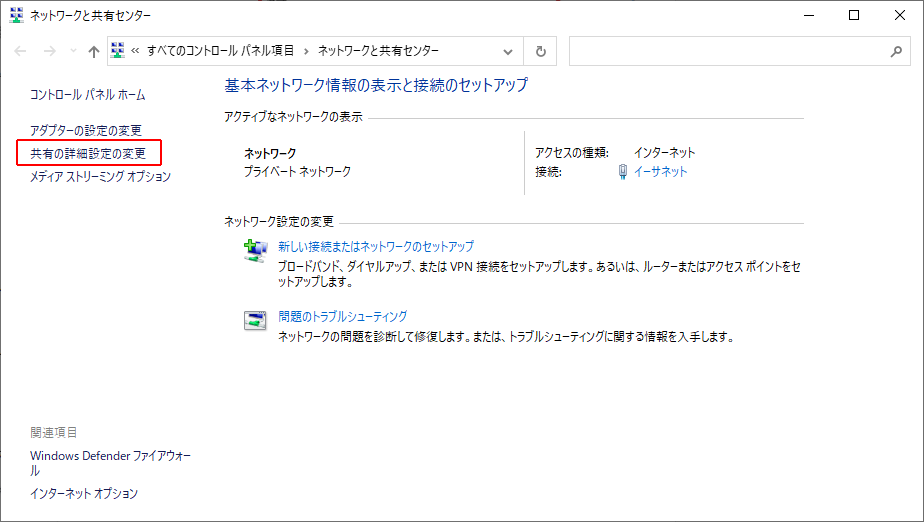Open 共有の詳細設定の変更
Screen dimensions: 924x522
pyautogui.click(x=88, y=154)
